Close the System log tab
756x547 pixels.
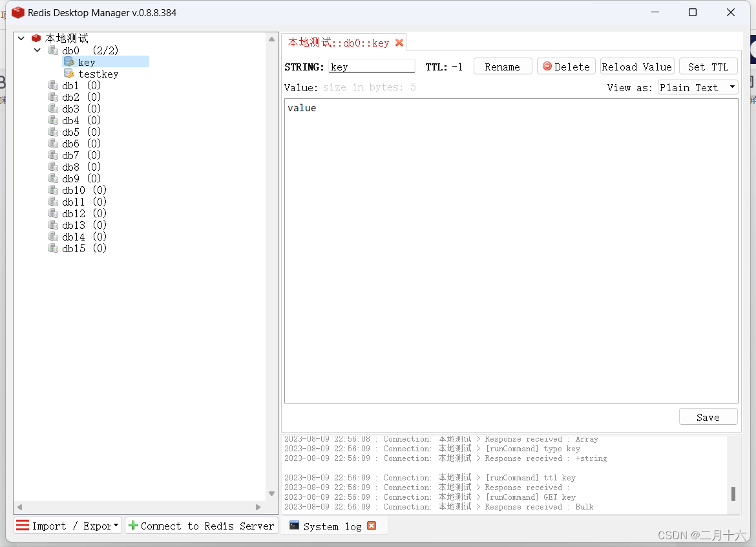click(x=372, y=526)
